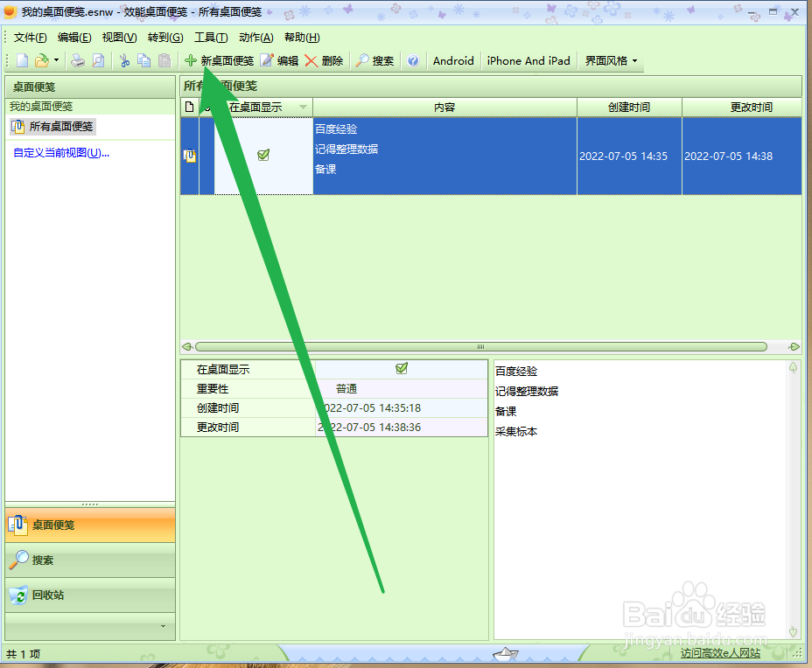This screenshot has width=812, height=668.
Task: Select 所有桌面便笺 in the sidebar
Action: (x=52, y=126)
